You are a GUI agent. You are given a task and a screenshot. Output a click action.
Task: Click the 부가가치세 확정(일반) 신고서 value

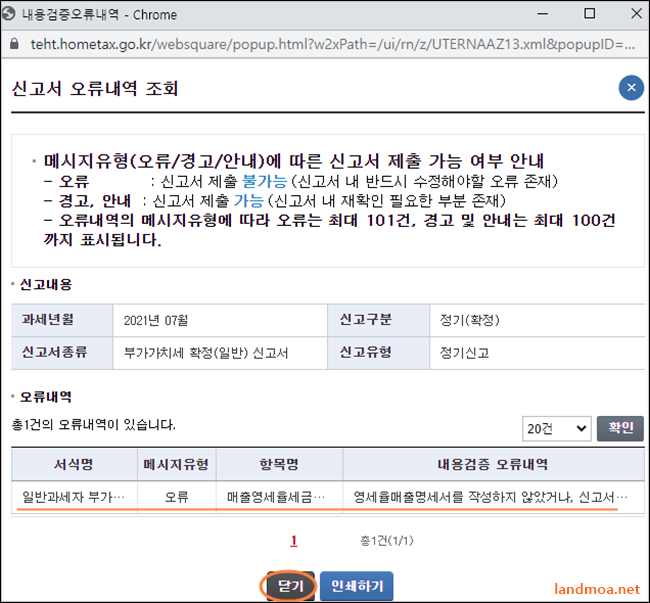point(206,353)
